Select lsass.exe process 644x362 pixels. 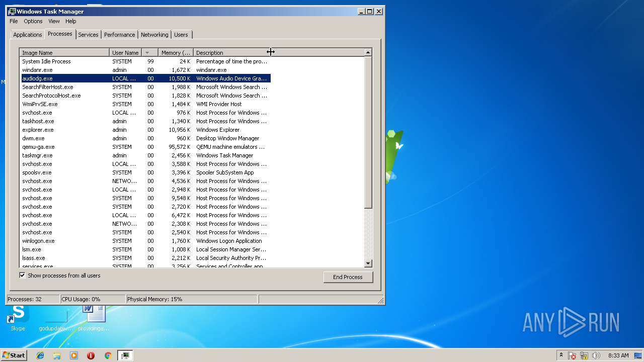(x=146, y=258)
